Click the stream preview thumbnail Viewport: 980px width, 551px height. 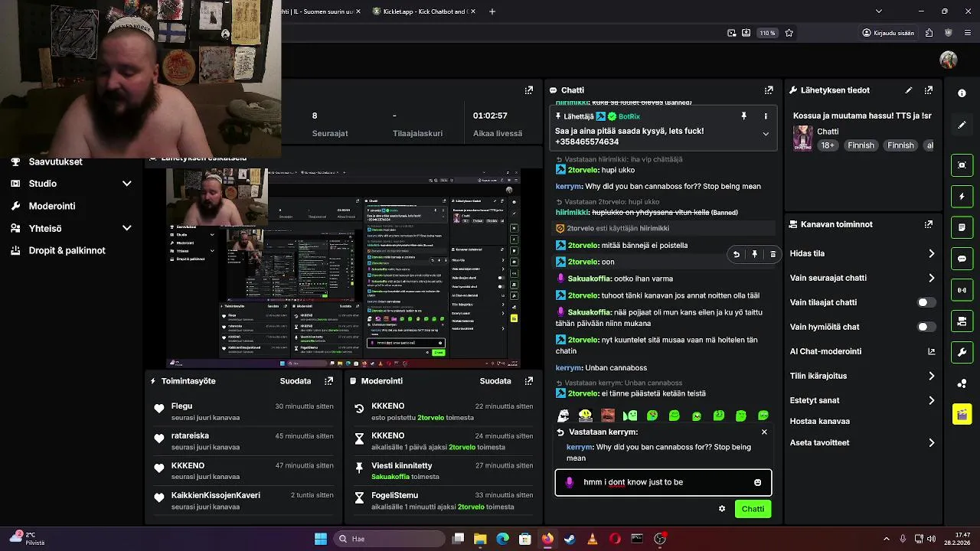coord(344,268)
